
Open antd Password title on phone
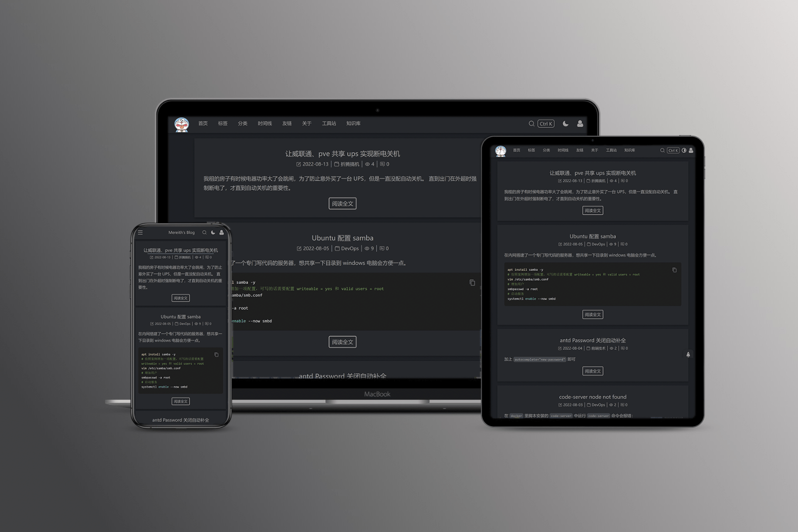coord(181,420)
